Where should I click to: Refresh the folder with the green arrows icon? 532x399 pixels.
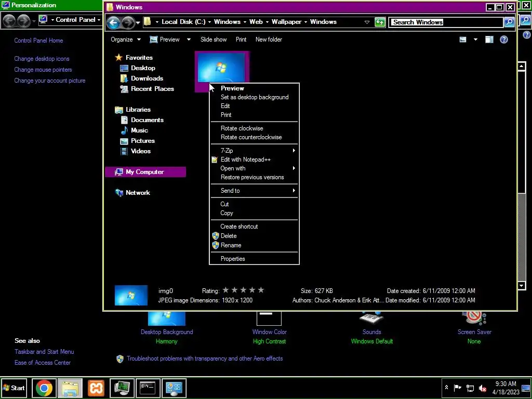click(x=380, y=22)
